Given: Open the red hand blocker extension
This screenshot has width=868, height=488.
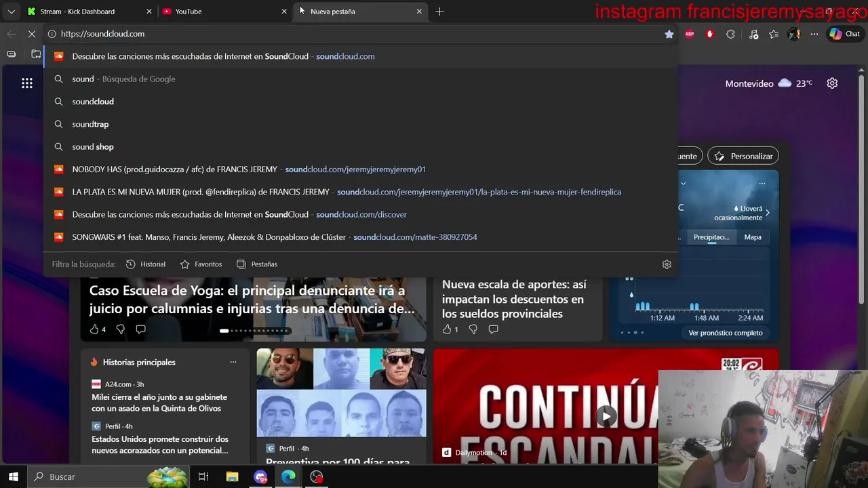Looking at the screenshot, I should (x=710, y=34).
